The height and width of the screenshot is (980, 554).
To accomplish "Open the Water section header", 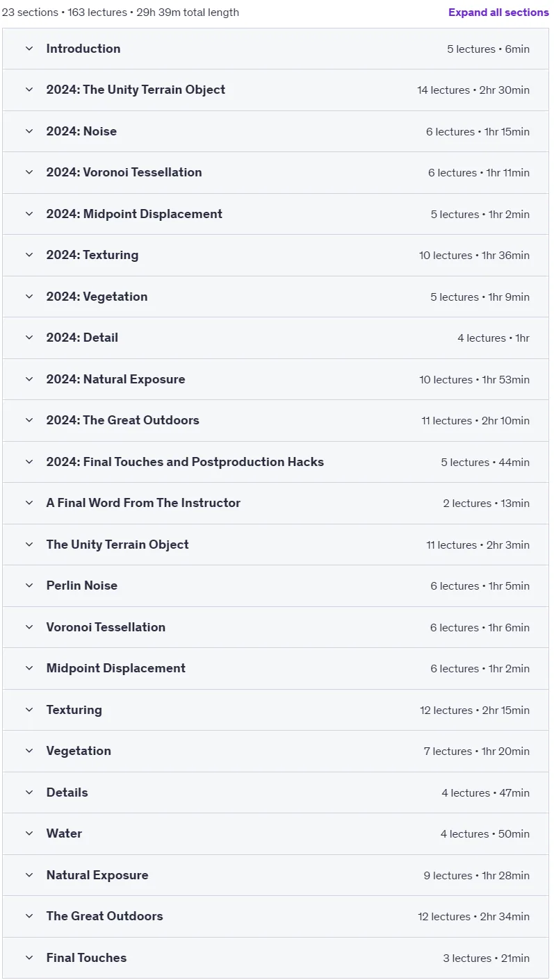I will (x=275, y=833).
